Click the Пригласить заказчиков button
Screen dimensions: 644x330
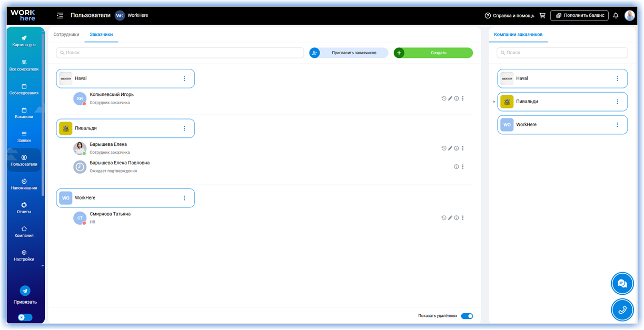coord(349,53)
